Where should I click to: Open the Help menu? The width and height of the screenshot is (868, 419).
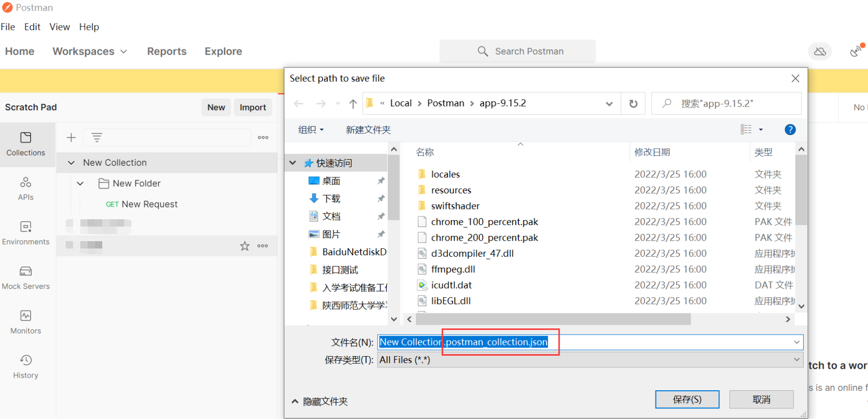89,27
